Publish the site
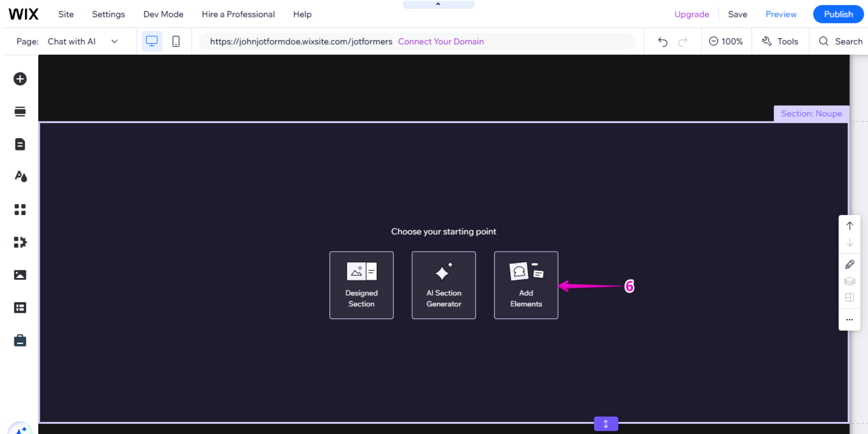Viewport: 868px width, 434px height. click(x=838, y=14)
